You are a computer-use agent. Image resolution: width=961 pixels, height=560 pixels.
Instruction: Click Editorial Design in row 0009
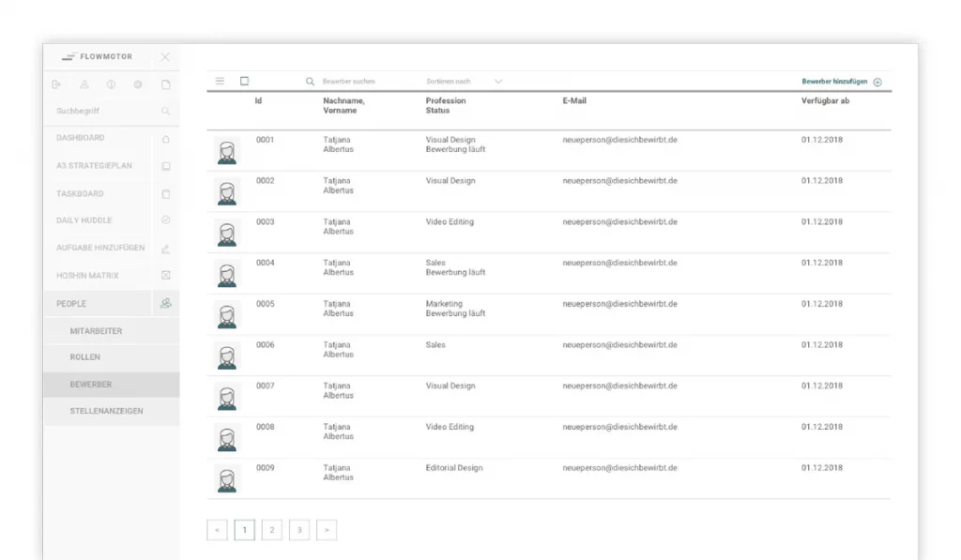454,468
